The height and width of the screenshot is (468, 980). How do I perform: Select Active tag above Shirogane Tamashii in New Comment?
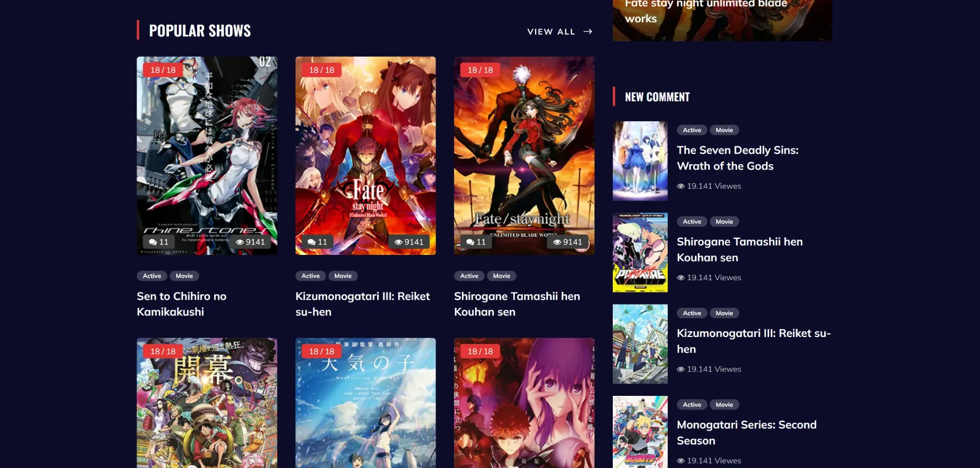[x=692, y=221]
